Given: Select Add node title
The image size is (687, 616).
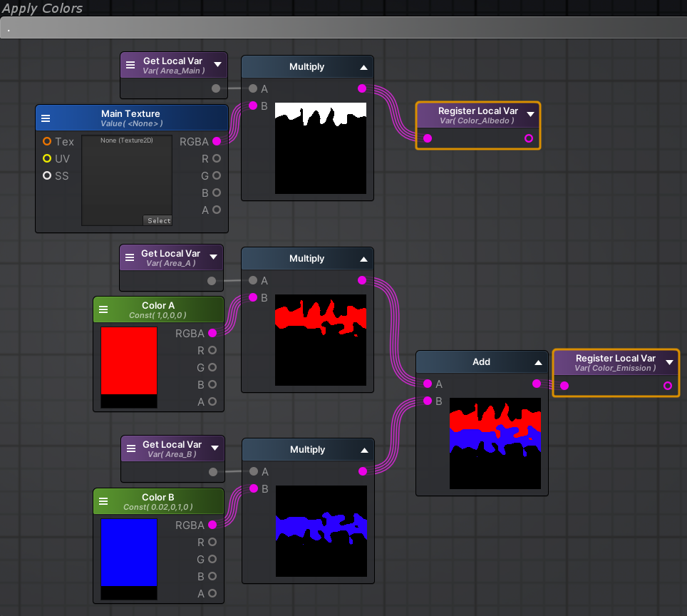Looking at the screenshot, I should pyautogui.click(x=481, y=361).
